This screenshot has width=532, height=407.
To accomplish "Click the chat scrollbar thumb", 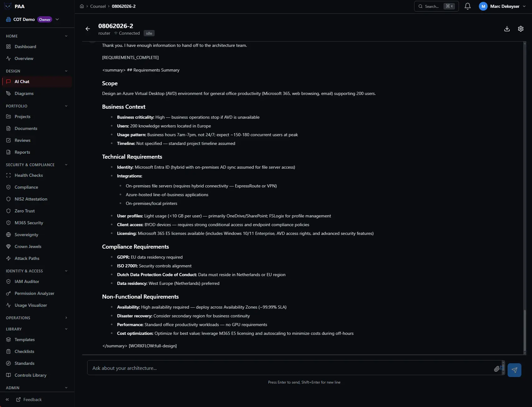I will (525, 330).
